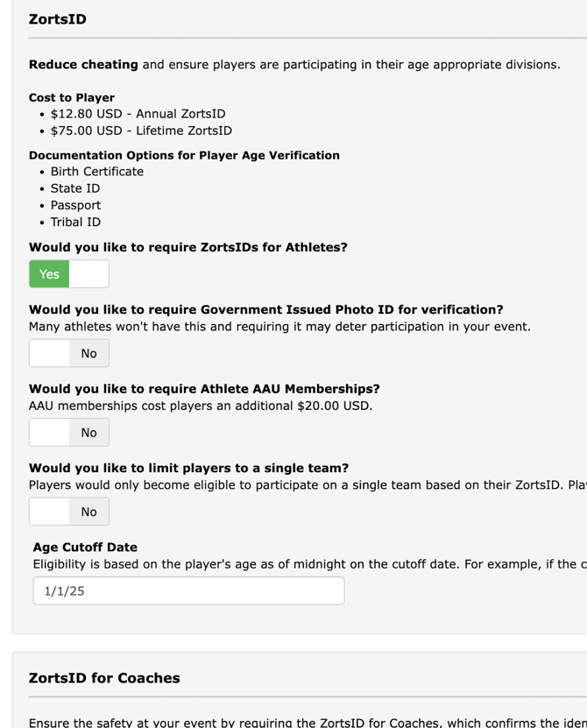Click the $12.80 USD Annual ZortsID item
Screen dimensions: 587x728
tap(138, 114)
